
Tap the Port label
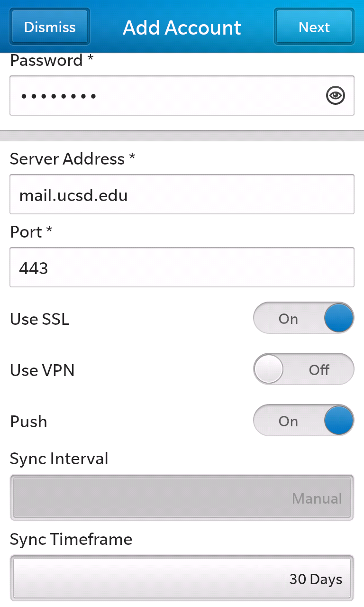[31, 231]
